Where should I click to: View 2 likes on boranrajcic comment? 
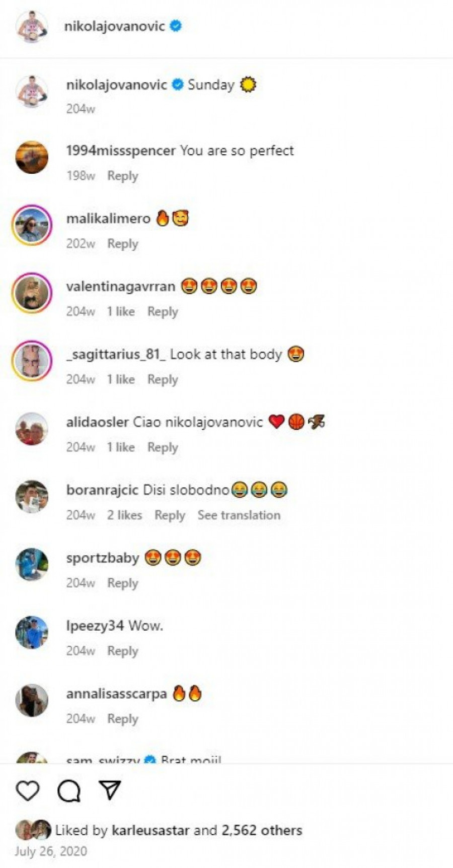click(124, 515)
